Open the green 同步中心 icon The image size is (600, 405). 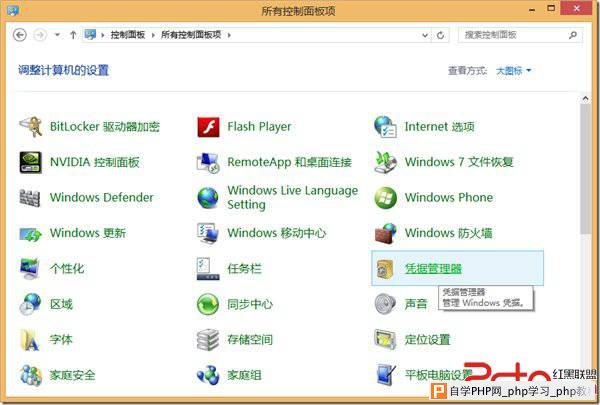coord(208,304)
